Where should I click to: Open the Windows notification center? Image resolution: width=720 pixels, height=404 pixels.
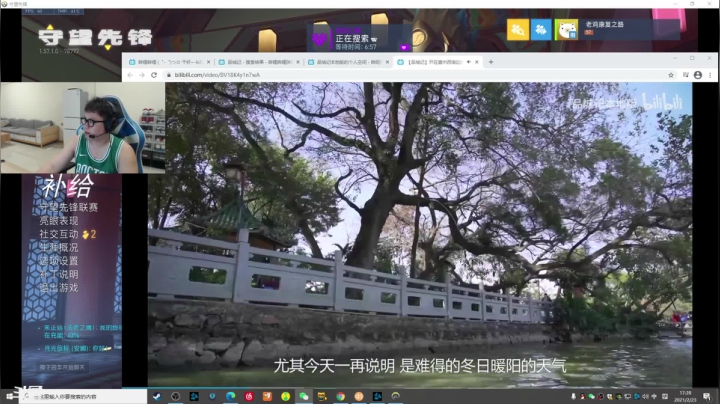[707, 396]
